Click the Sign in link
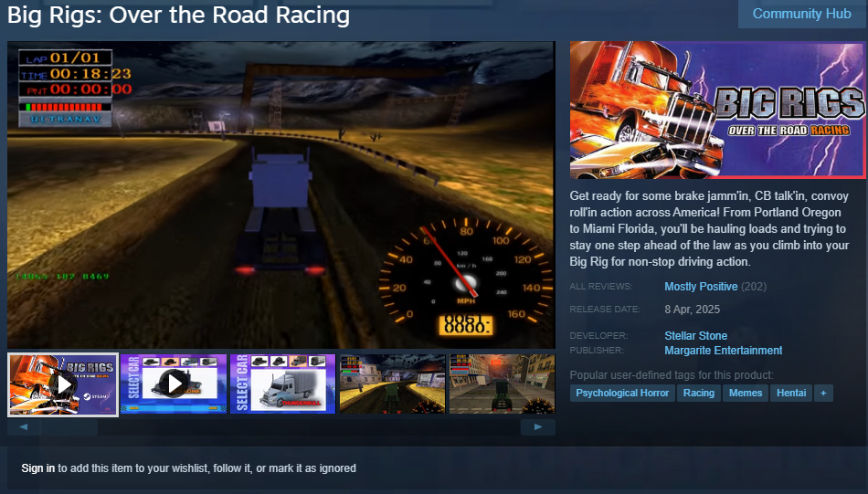This screenshot has height=494, width=868. click(38, 468)
